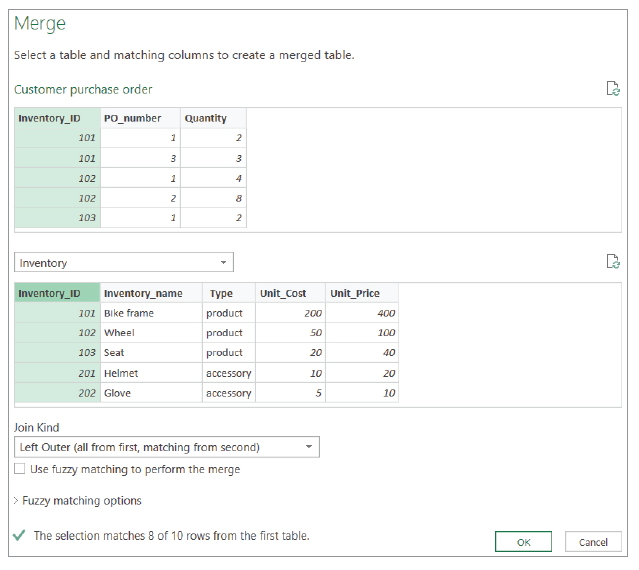The image size is (639, 570).
Task: Open the Join Kind dropdown
Action: tap(168, 447)
